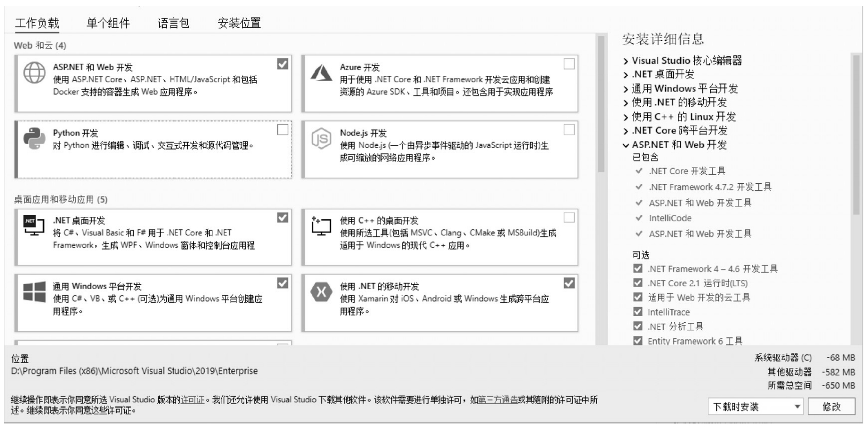This screenshot has height=428, width=868.
Task: Expand 通用 Windows 平台开发 details node
Action: click(626, 89)
